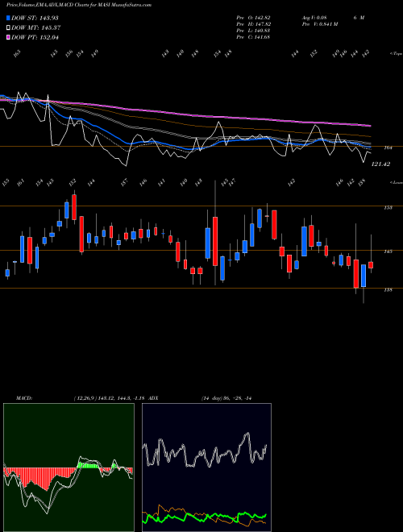Viewport: 403px width, 532px height.
Task: Click the '<Lows' marker label
Action: [397, 182]
